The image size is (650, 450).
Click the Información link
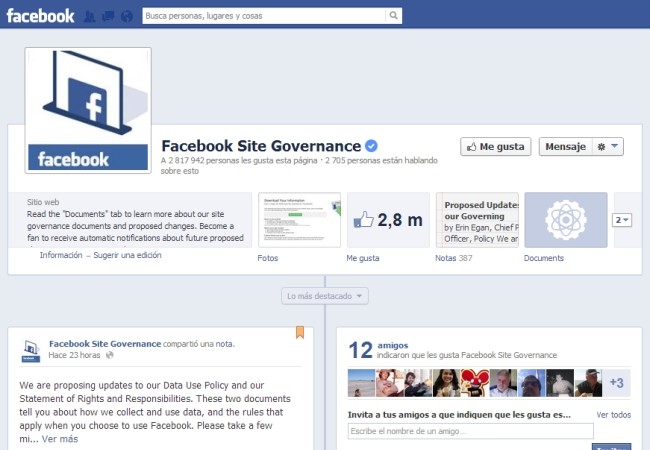pyautogui.click(x=61, y=255)
